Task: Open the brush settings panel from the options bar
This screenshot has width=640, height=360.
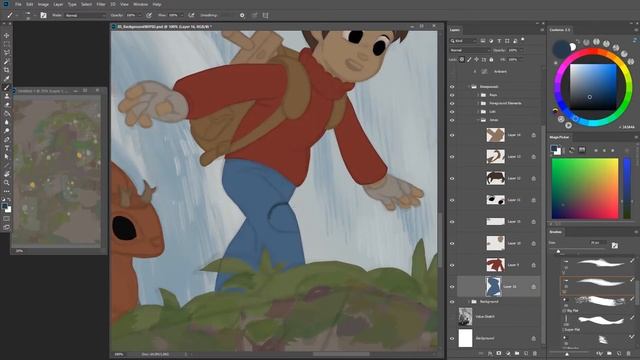Action: point(43,15)
